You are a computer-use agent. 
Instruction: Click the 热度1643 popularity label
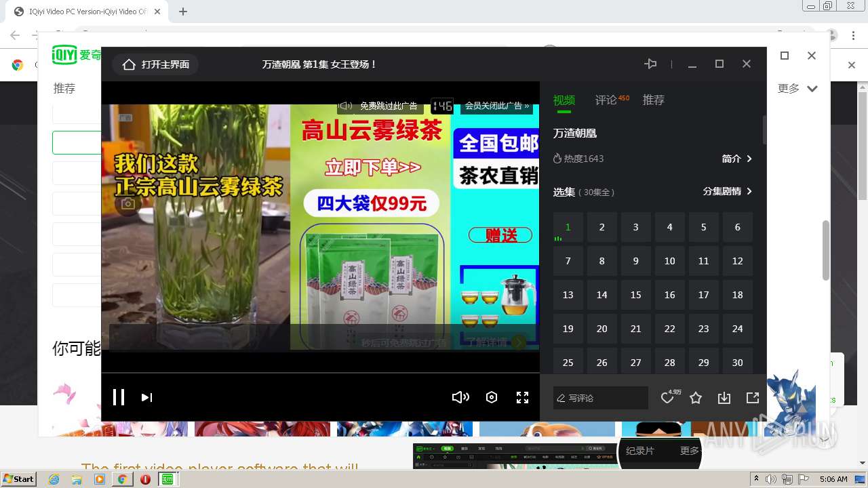[578, 159]
